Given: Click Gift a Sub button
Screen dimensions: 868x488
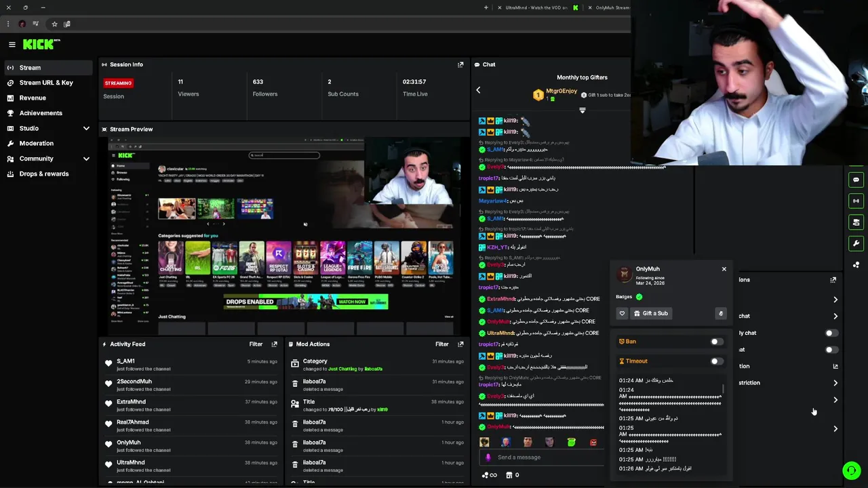Looking at the screenshot, I should [x=651, y=313].
